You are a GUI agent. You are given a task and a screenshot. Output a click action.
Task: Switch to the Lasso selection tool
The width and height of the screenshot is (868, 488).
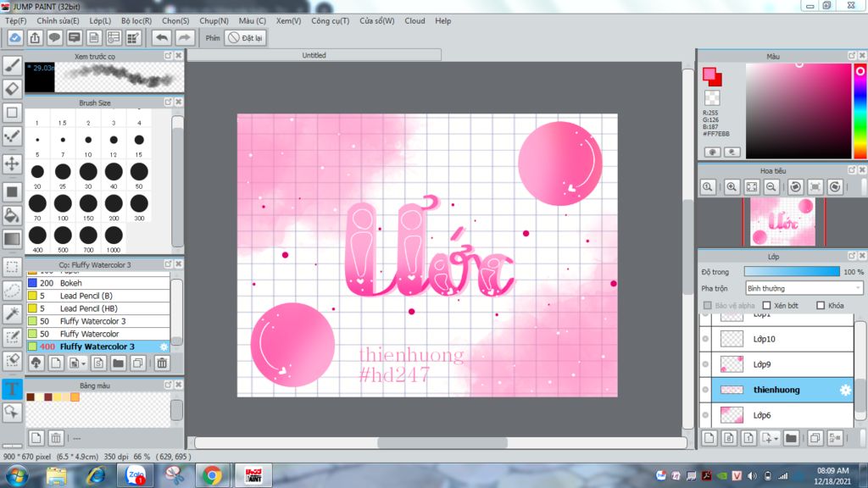coord(12,290)
